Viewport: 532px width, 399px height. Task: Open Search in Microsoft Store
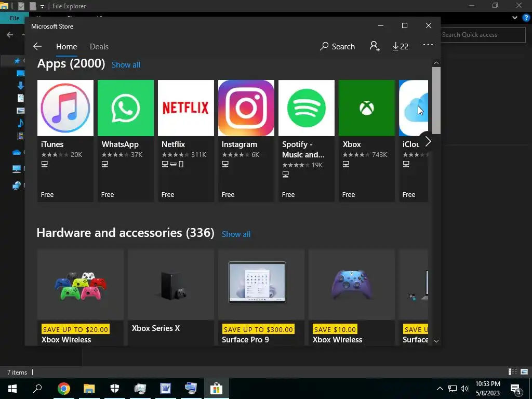pos(337,46)
